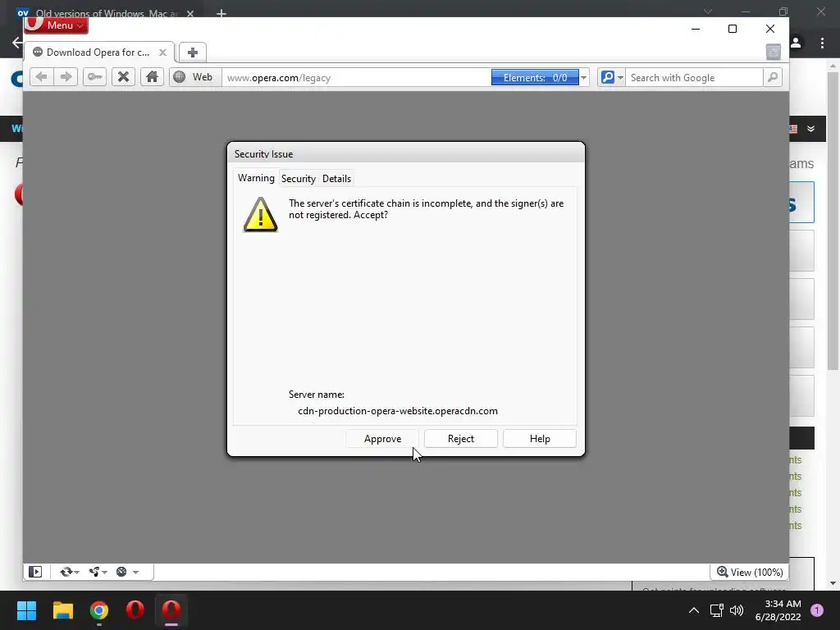
Task: Open a new tab with plus button
Action: [192, 52]
